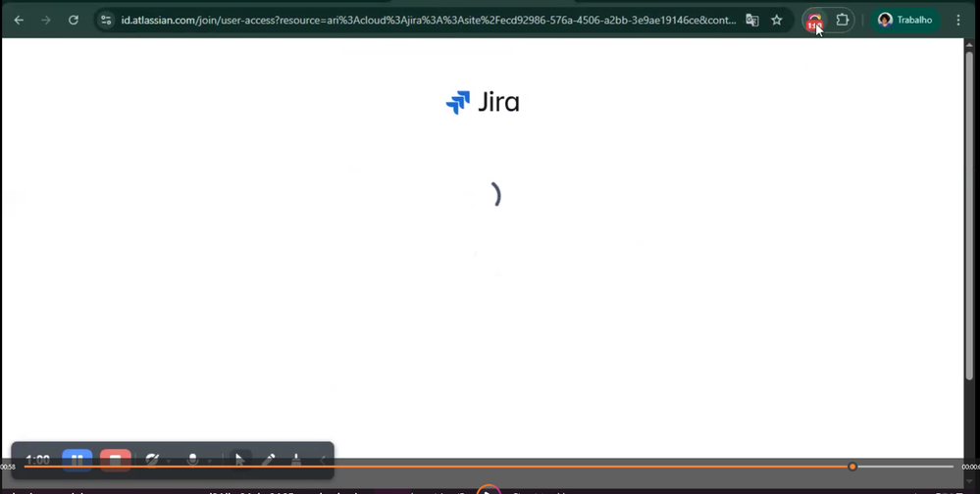980x494 pixels.
Task: Pause the recording with blue button
Action: [77, 459]
